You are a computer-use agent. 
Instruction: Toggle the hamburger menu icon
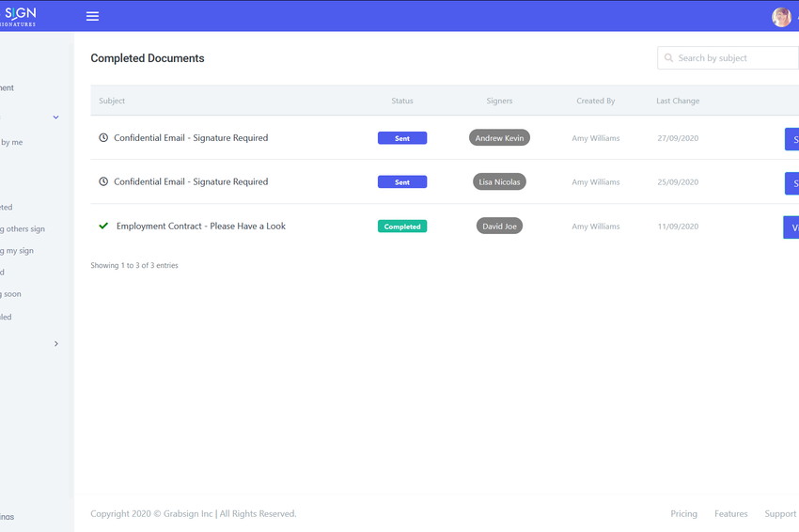[x=92, y=16]
